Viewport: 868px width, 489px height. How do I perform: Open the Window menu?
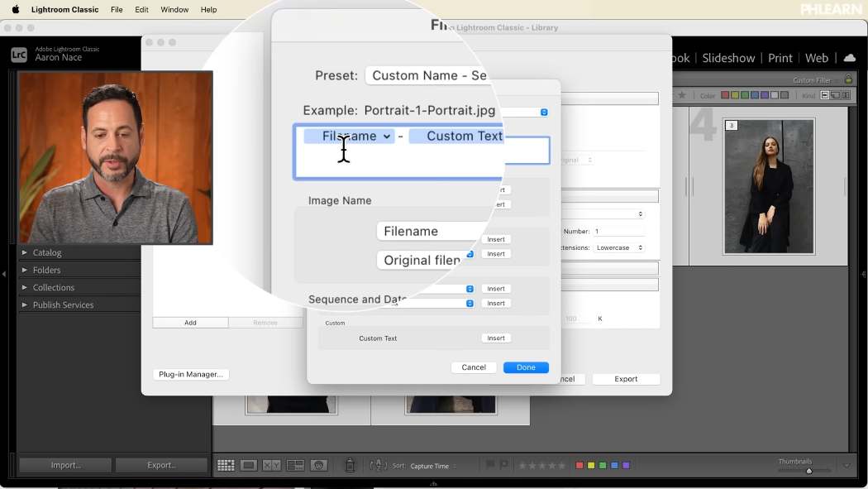coord(174,9)
